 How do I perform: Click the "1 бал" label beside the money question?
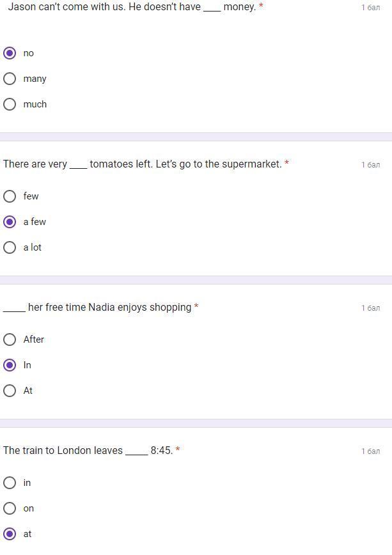click(370, 8)
